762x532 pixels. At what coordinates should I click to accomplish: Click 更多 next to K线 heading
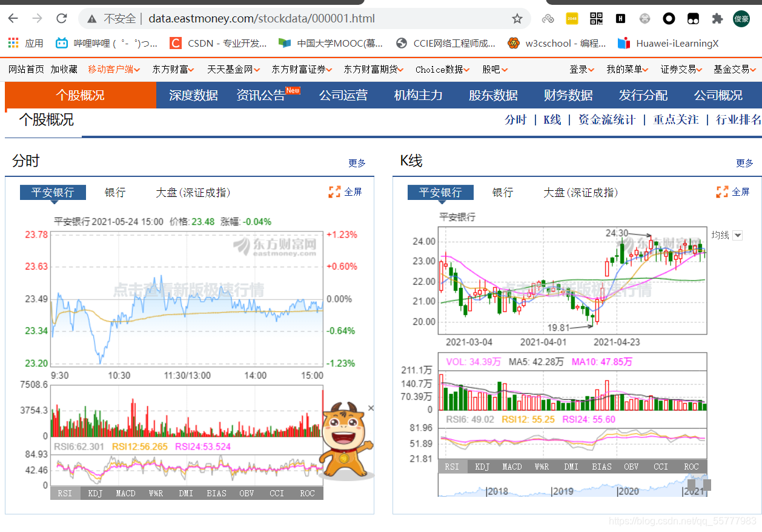click(745, 163)
